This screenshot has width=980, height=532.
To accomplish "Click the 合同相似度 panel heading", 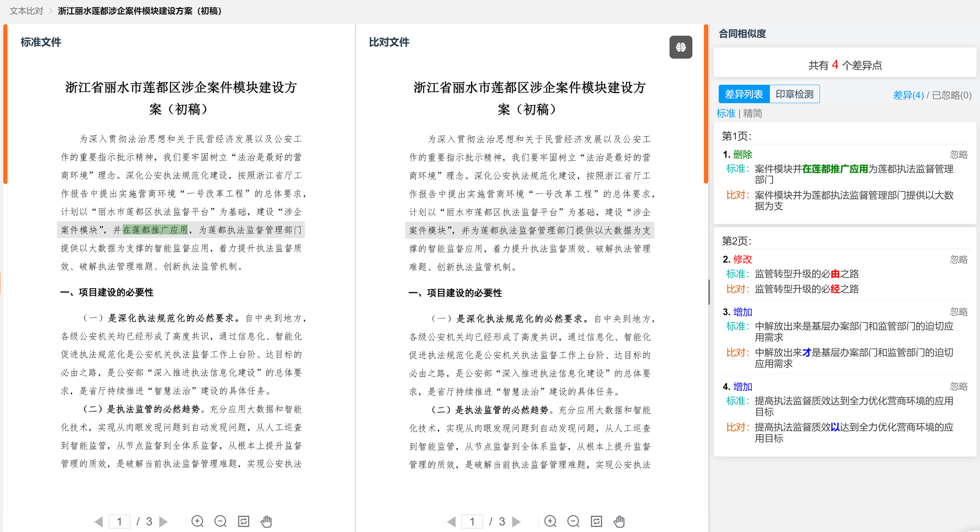I will [x=742, y=34].
